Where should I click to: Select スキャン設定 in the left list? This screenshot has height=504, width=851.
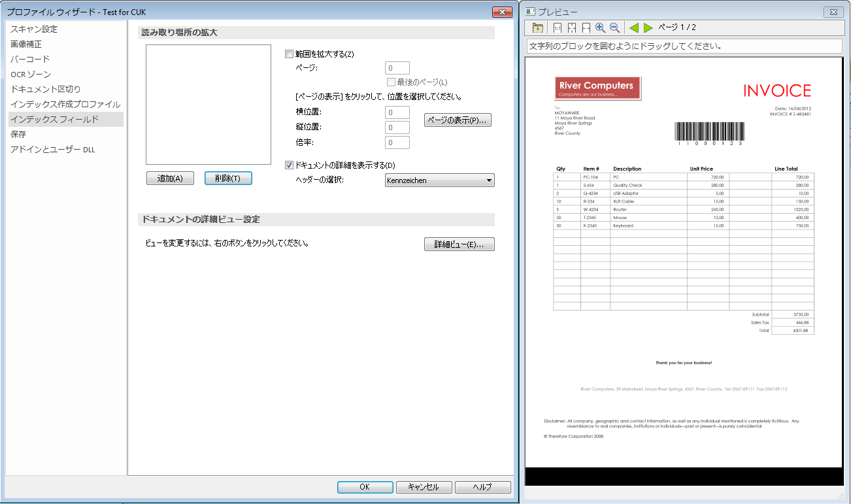tap(34, 29)
